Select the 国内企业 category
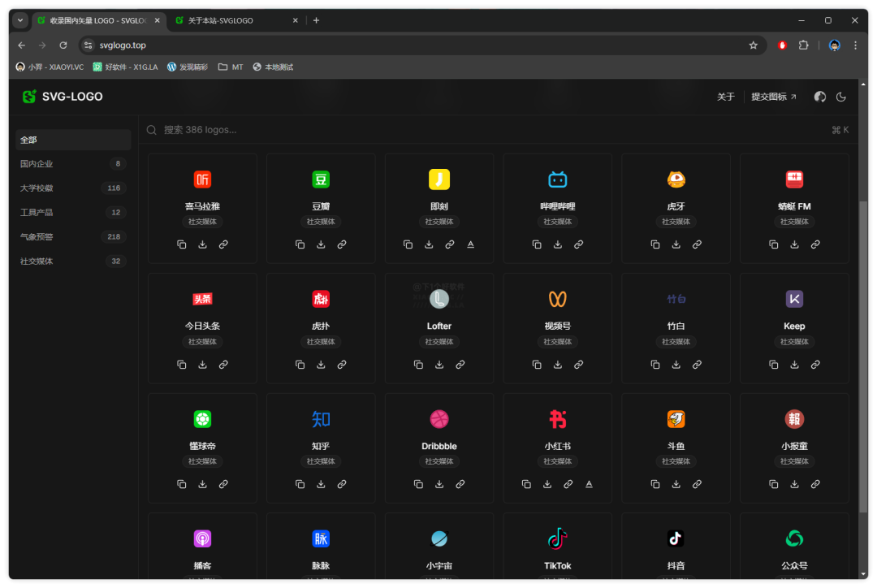 click(x=73, y=164)
